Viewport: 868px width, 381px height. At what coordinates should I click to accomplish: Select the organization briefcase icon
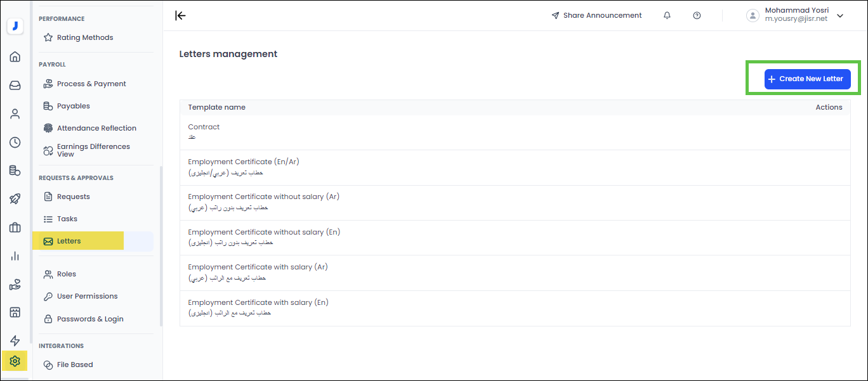point(15,227)
